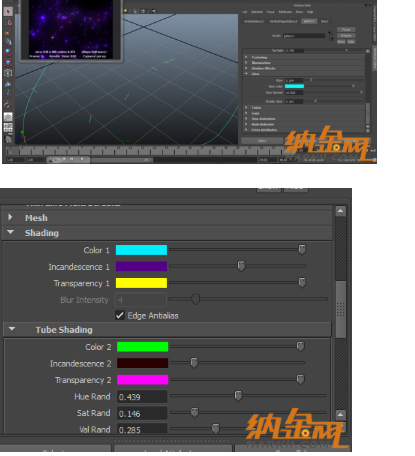Click the Hue Rand value field 0.439
Screen dimensions: 415x456
click(142, 397)
